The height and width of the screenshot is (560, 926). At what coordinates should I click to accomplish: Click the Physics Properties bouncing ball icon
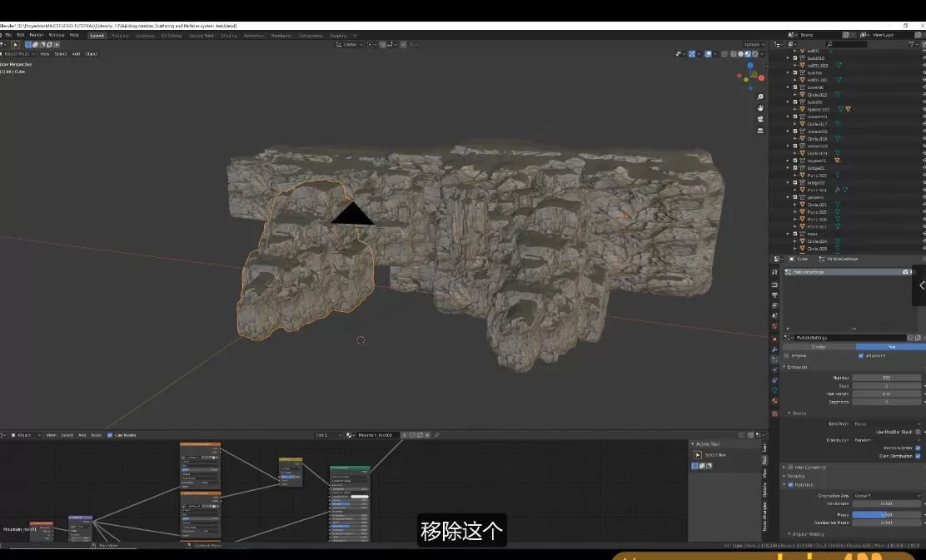[x=776, y=368]
